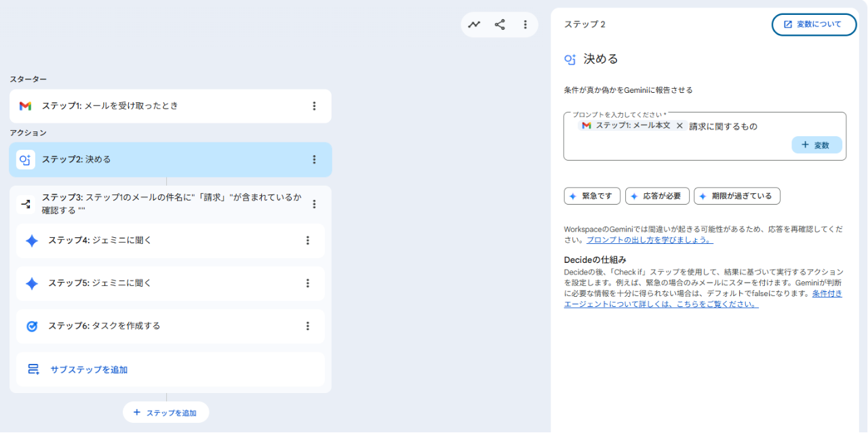This screenshot has width=868, height=433.
Task: Choose the 期限が過ぎている suggestion chip
Action: click(736, 196)
